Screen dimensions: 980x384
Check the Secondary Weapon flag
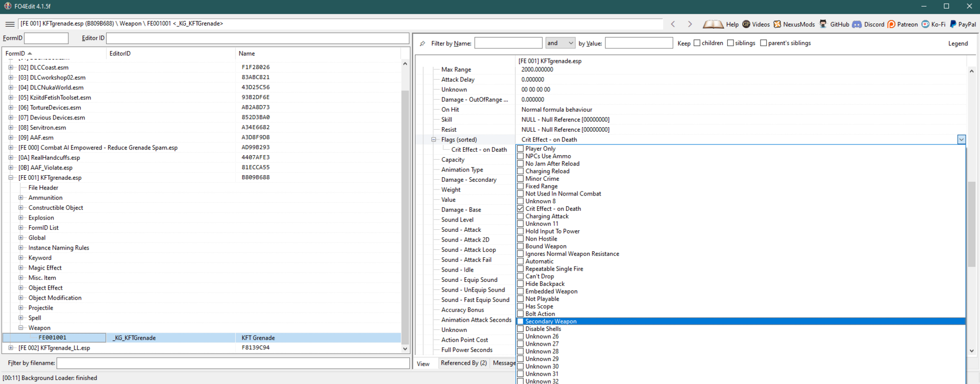[x=521, y=322]
